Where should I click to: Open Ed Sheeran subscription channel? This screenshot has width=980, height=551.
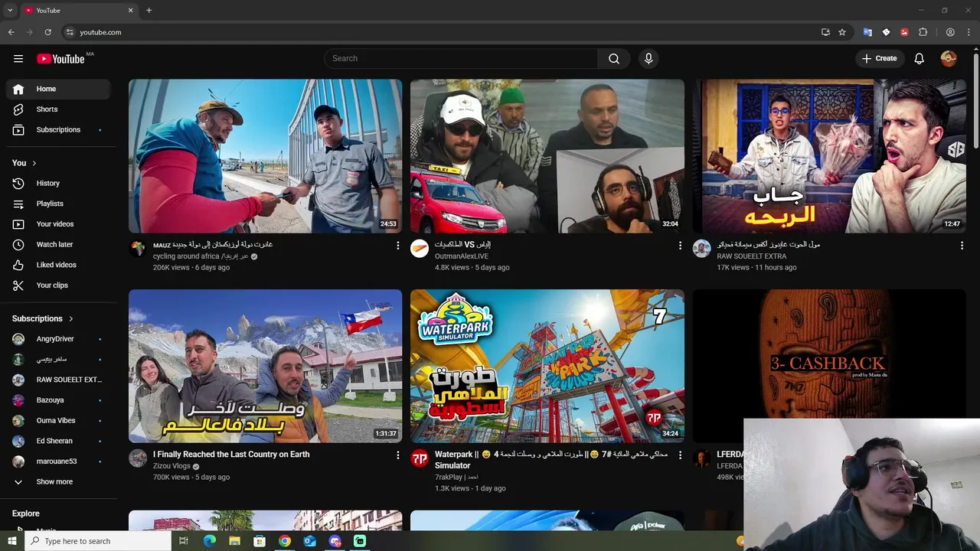point(59,441)
